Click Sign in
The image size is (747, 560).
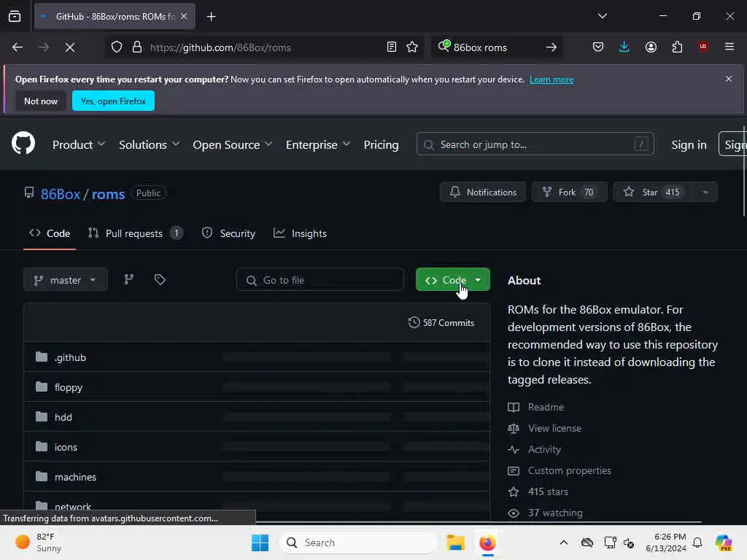[x=689, y=145]
